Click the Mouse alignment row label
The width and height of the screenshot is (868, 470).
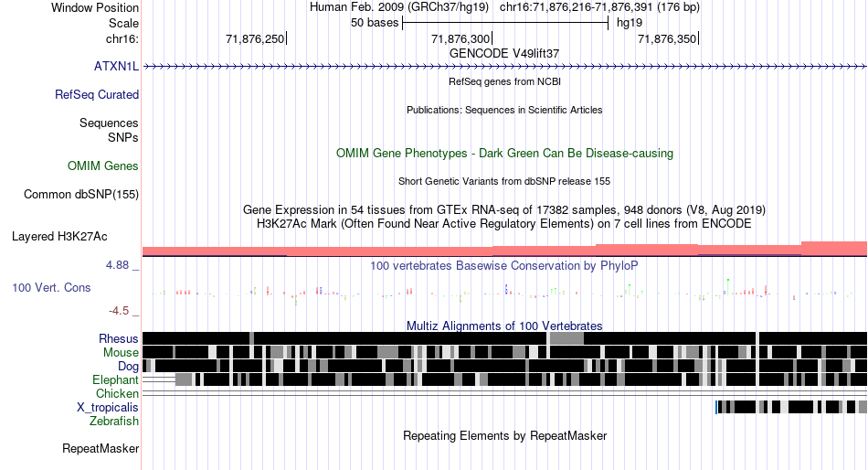click(x=121, y=353)
